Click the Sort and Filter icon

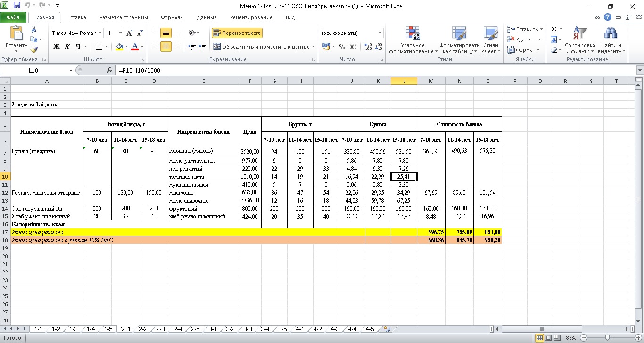pyautogui.click(x=580, y=34)
